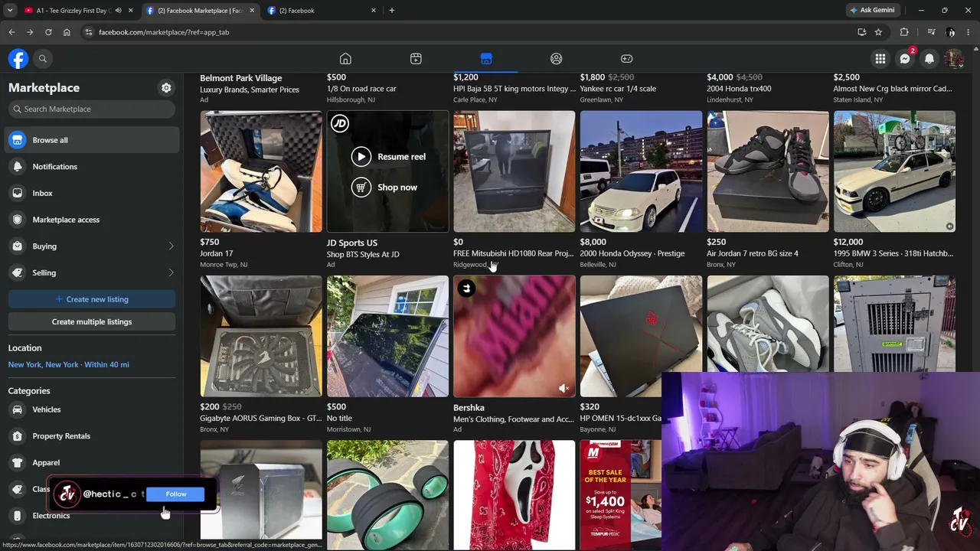Open Chrome three-dot menu
The height and width of the screenshot is (551, 980).
click(x=969, y=32)
